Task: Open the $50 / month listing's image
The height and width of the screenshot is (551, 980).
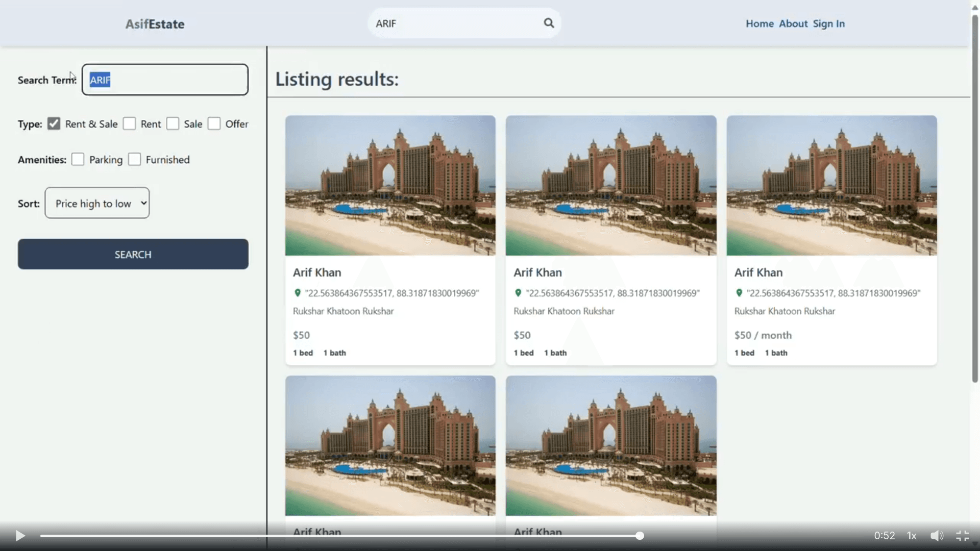Action: 832,185
